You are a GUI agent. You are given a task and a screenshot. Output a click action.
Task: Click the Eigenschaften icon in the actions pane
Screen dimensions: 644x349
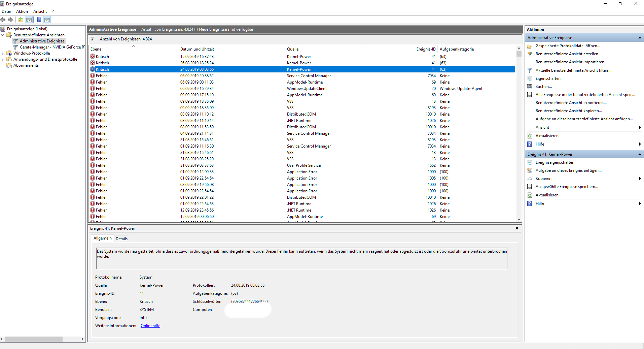(x=530, y=78)
